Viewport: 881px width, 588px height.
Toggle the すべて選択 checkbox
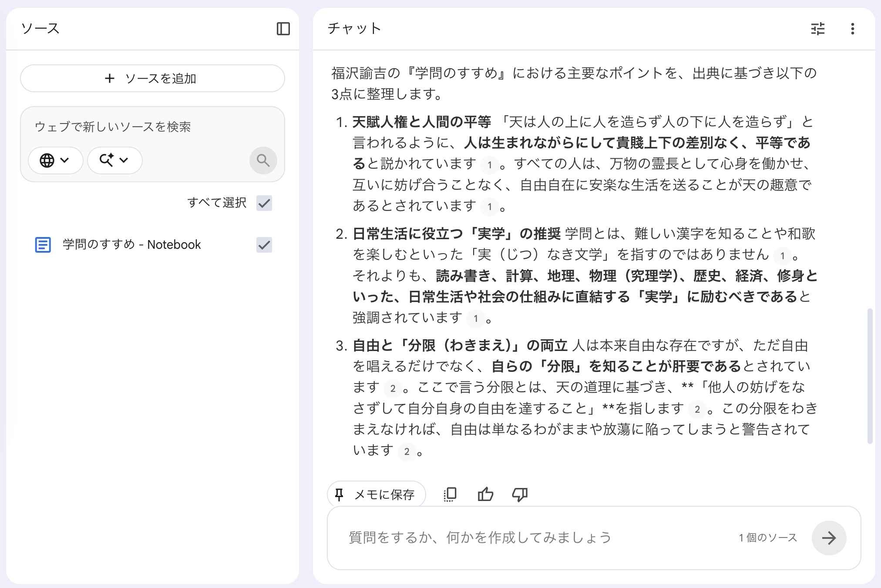tap(264, 203)
